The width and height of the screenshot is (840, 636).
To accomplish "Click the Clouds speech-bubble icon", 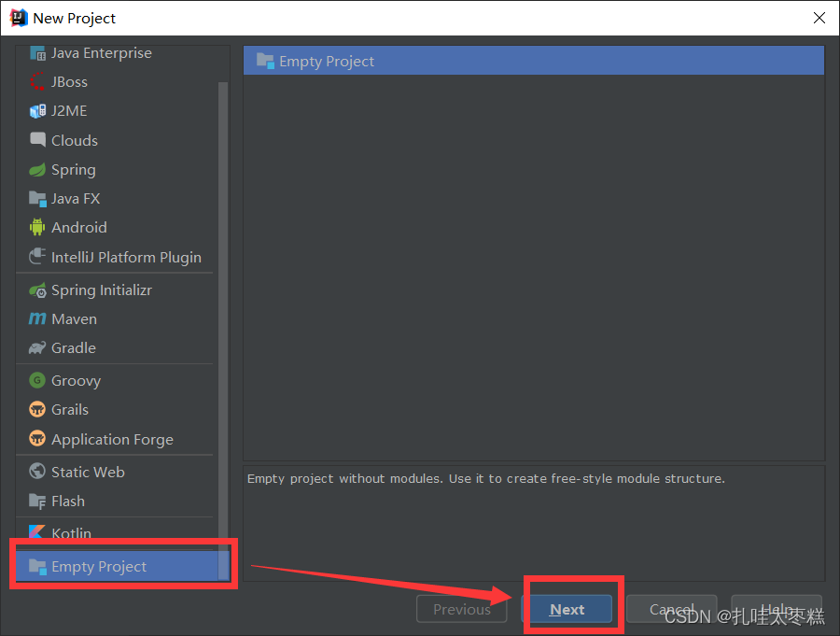I will tap(37, 140).
